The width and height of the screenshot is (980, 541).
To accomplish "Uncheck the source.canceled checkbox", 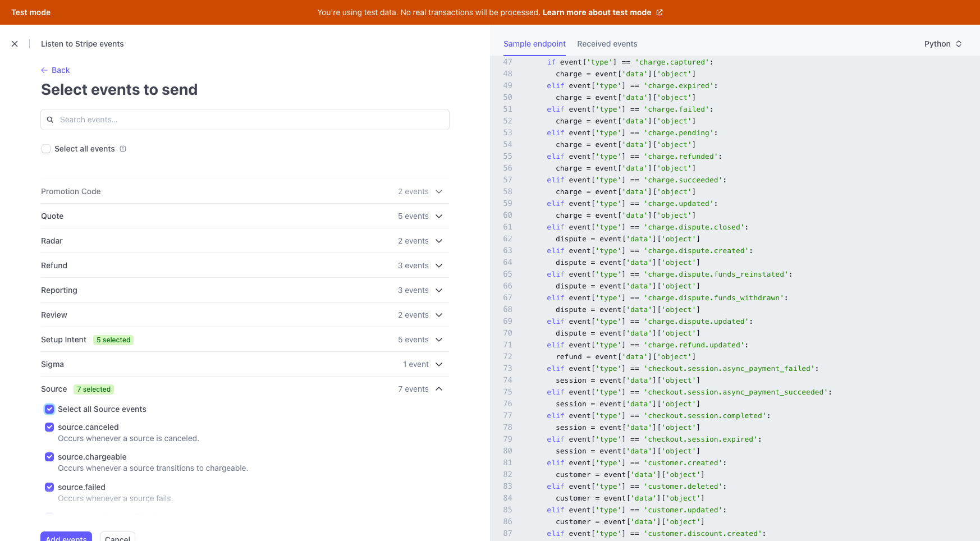I will (49, 427).
